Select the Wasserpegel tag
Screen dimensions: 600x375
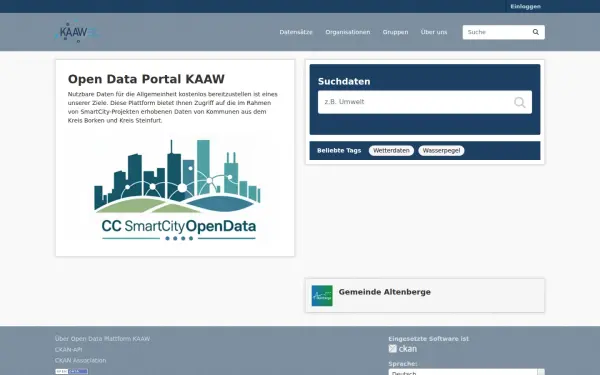441,150
